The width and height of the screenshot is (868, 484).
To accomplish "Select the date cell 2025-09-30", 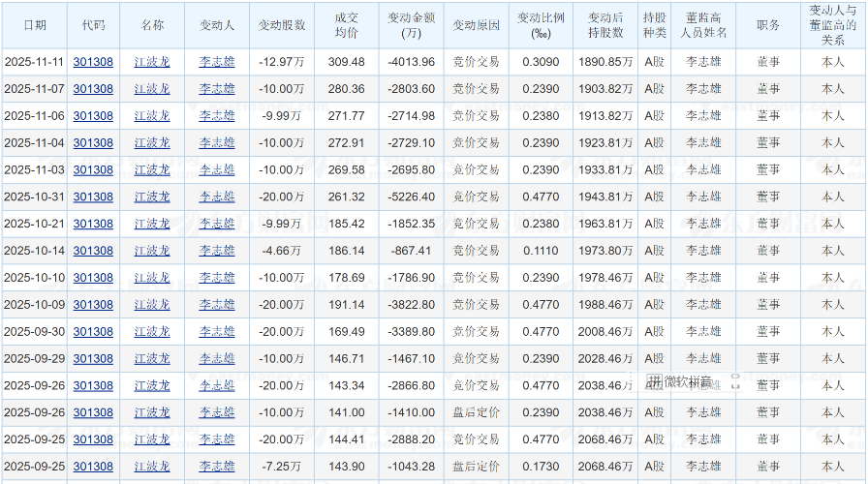I will [x=34, y=332].
